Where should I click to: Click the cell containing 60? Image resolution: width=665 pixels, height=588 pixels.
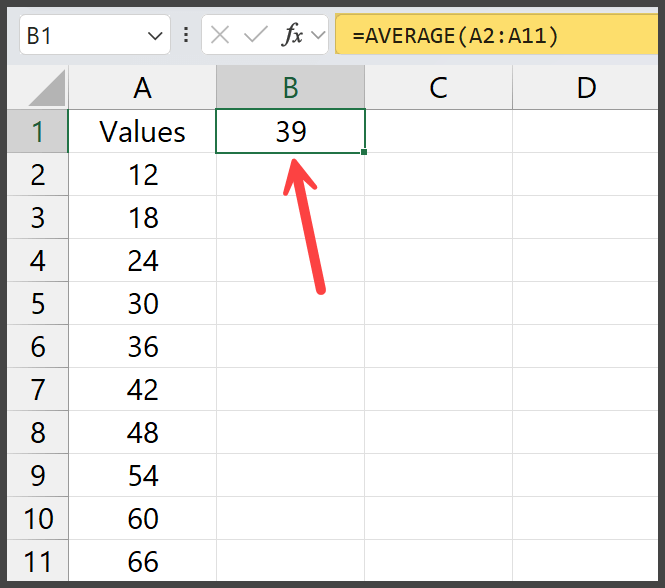tap(142, 518)
